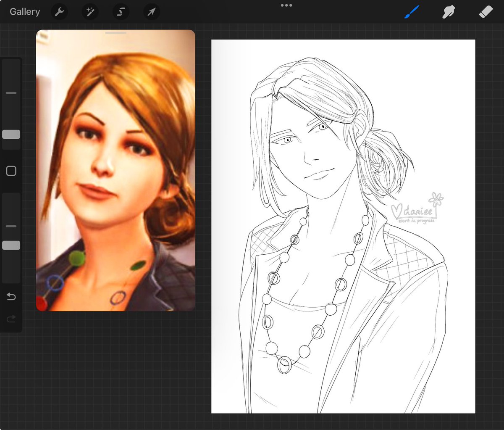504x430 pixels.
Task: Select the Eraser tool
Action: [x=486, y=12]
